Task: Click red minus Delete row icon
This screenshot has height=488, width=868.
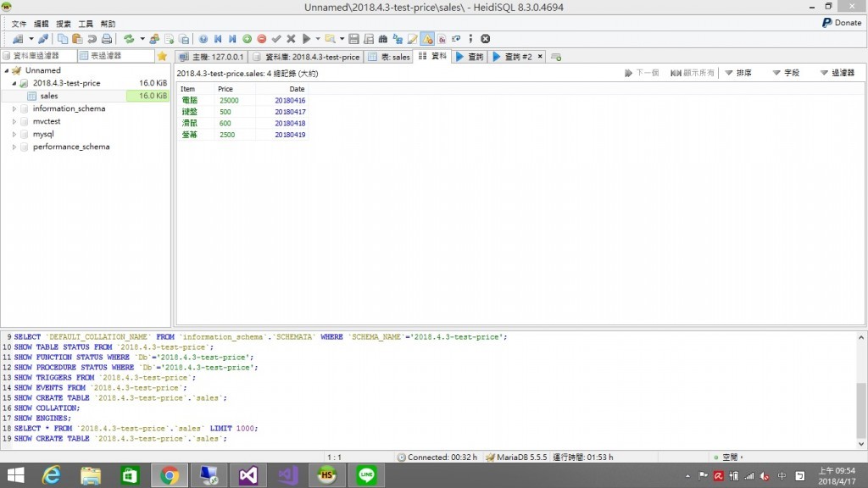Action: pyautogui.click(x=262, y=39)
